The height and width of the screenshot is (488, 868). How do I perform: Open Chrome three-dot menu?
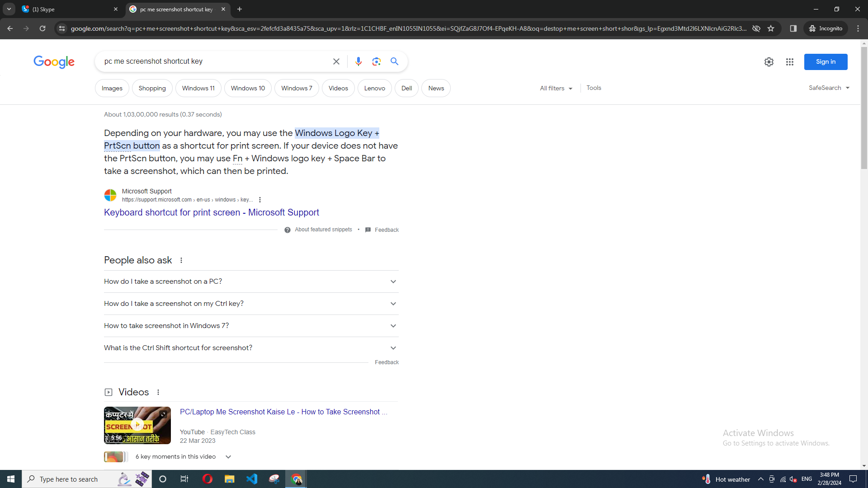(x=858, y=28)
